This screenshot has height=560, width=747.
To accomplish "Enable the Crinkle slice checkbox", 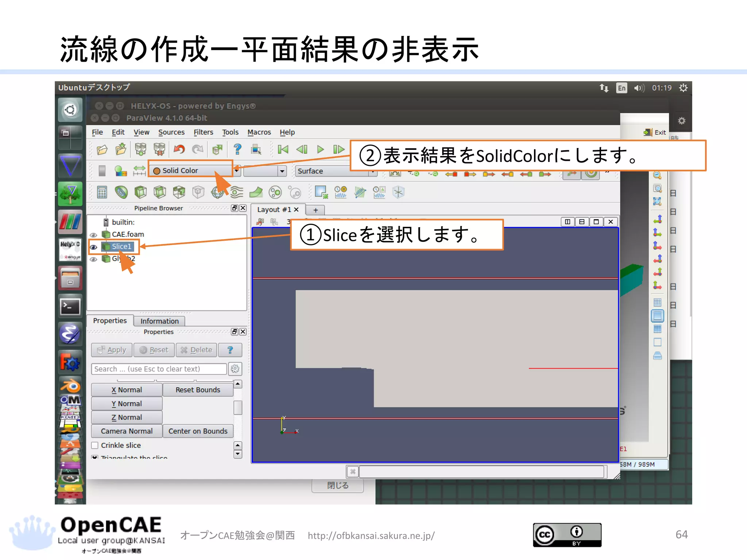I will [x=95, y=445].
